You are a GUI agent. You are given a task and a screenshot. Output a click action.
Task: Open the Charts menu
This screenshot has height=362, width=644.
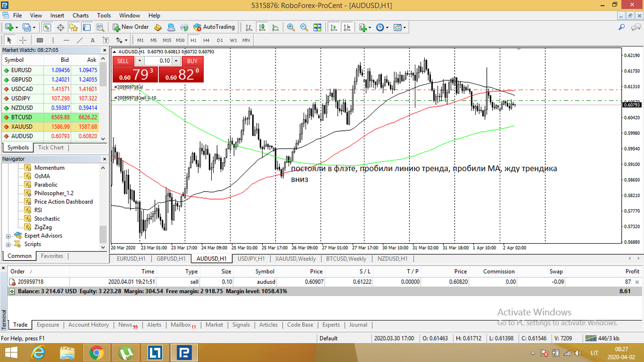pyautogui.click(x=80, y=15)
